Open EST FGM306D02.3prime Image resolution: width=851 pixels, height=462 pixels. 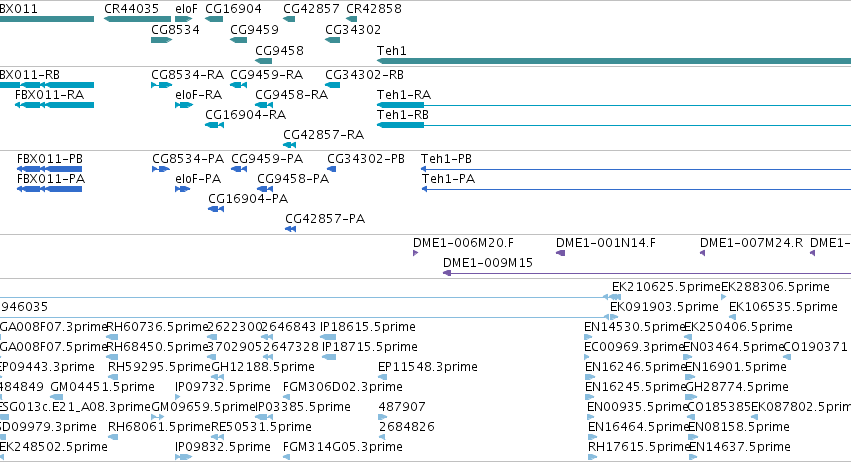pos(342,387)
